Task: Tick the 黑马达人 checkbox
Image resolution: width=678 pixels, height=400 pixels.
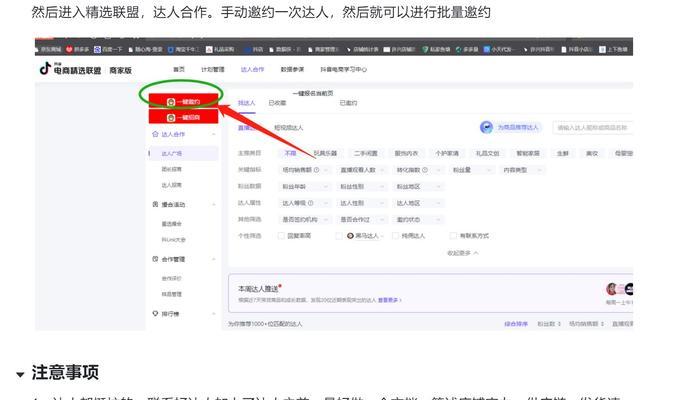Action: pyautogui.click(x=339, y=236)
